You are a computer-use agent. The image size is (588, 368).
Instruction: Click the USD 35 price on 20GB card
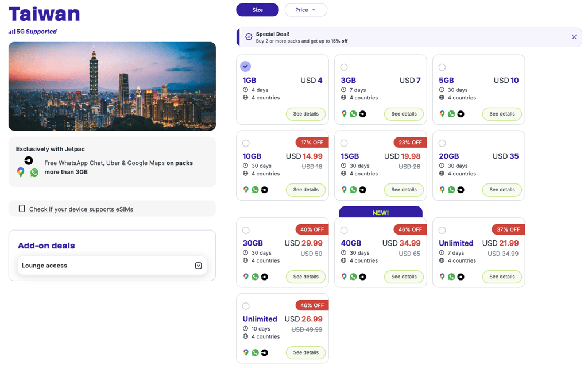point(505,156)
